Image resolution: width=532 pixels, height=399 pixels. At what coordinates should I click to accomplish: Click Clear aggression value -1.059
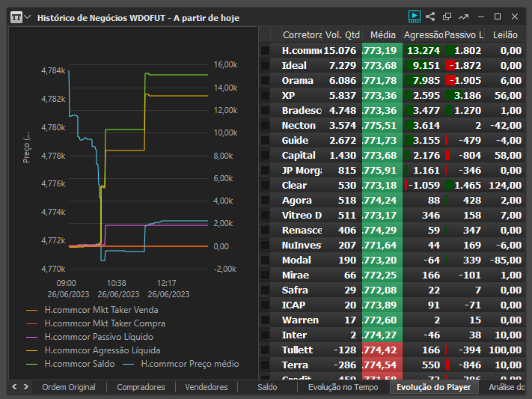coord(424,185)
